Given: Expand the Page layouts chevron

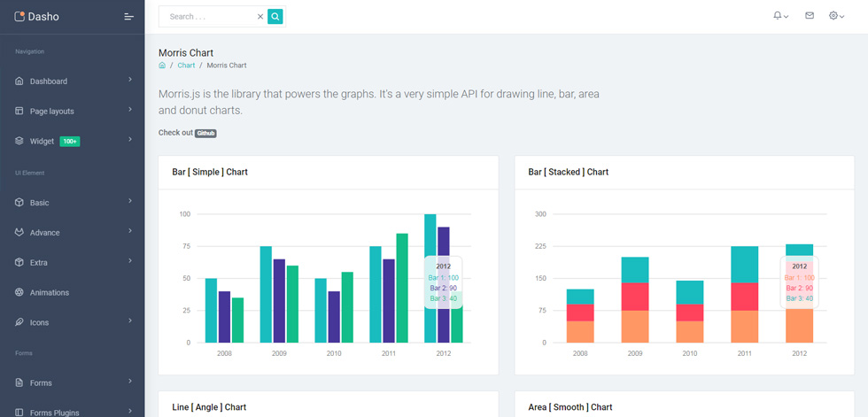Looking at the screenshot, I should [x=130, y=110].
